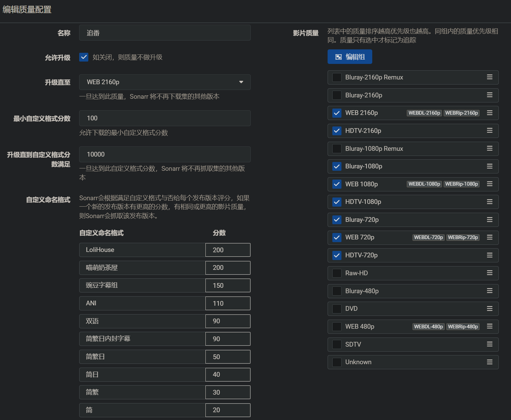Viewport: 511px width, 420px height.
Task: Open the 升级直至 WEB 2160p dropdown
Action: point(165,82)
